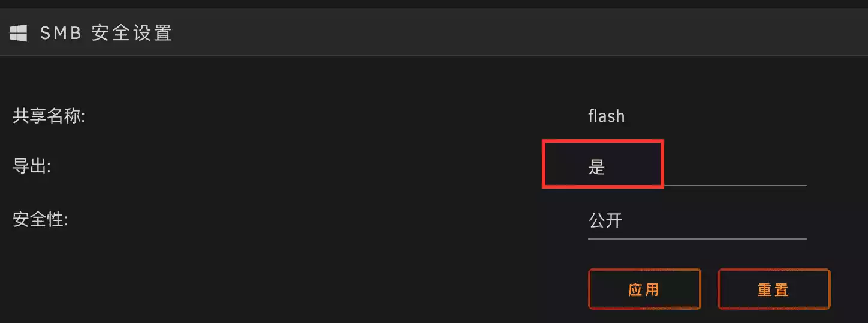Click the 共享名称 label
The width and height of the screenshot is (868, 323).
click(49, 115)
